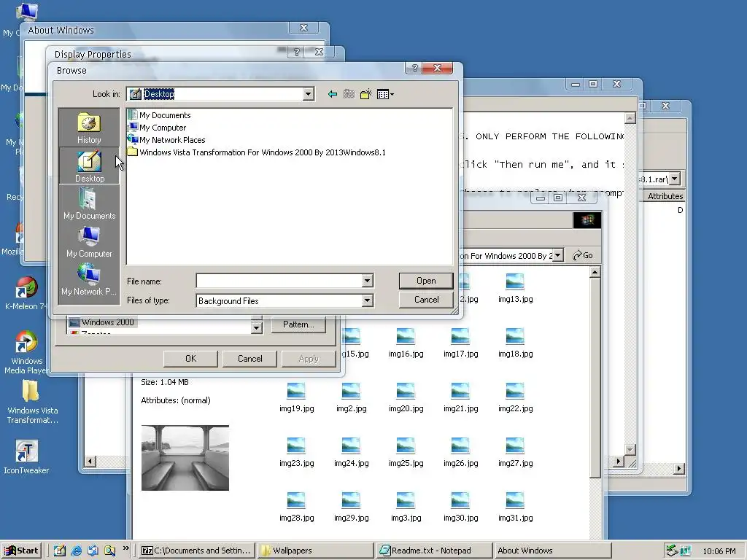Select img16.jpg in Wallpapers window
The width and height of the screenshot is (747, 560).
click(406, 343)
